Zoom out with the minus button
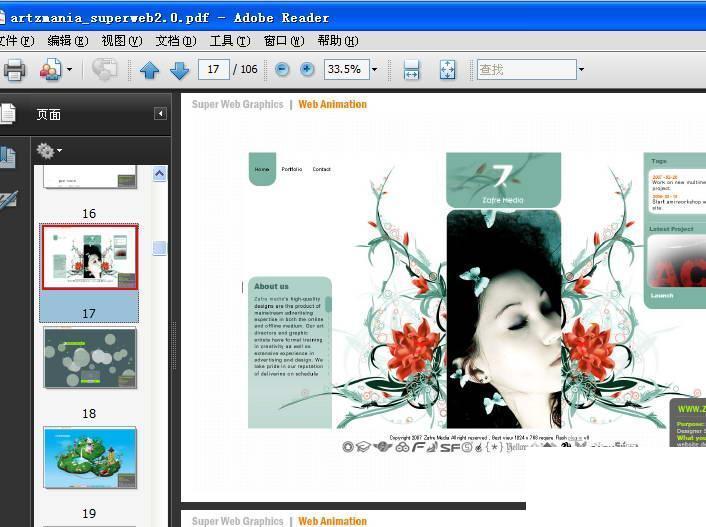Image resolution: width=706 pixels, height=527 pixels. point(282,69)
